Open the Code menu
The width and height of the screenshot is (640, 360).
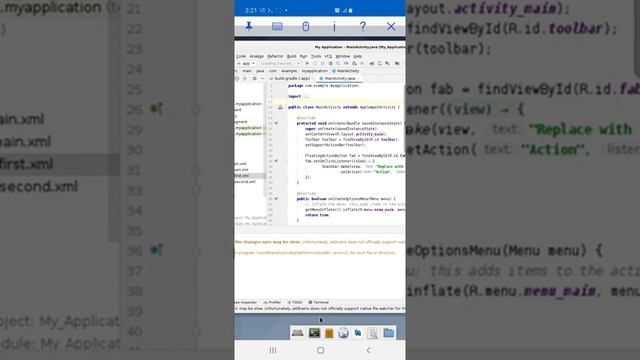tap(241, 56)
